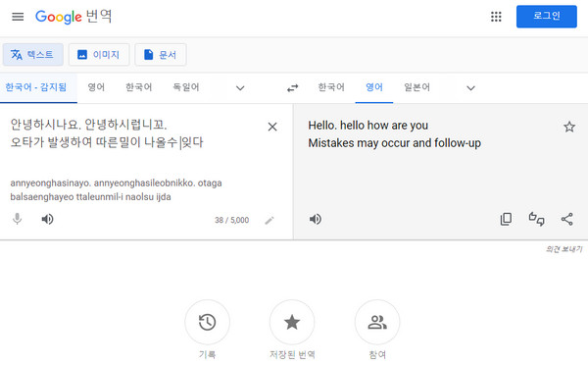588x366 pixels.
Task: Open 저장된 번역 saved translations
Action: (x=292, y=322)
